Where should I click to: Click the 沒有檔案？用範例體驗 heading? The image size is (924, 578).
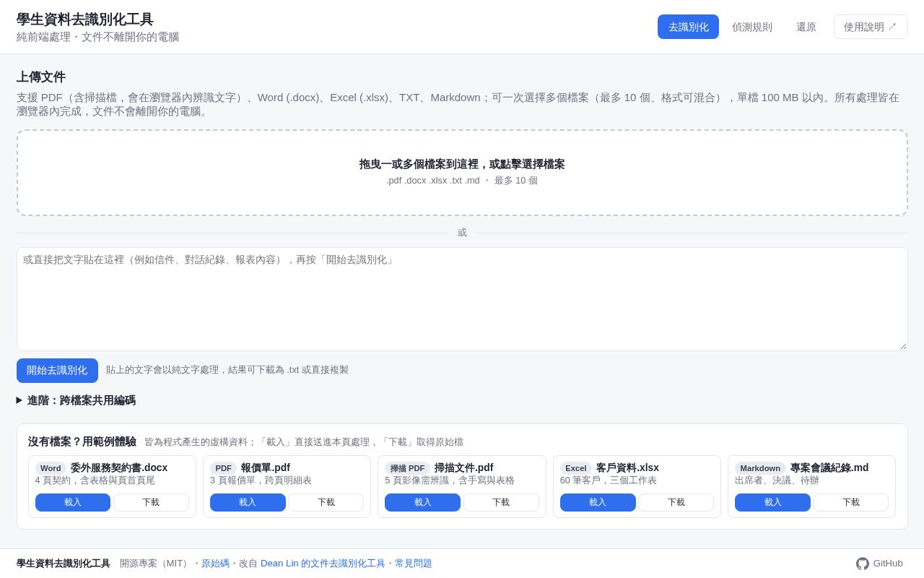pyautogui.click(x=82, y=441)
